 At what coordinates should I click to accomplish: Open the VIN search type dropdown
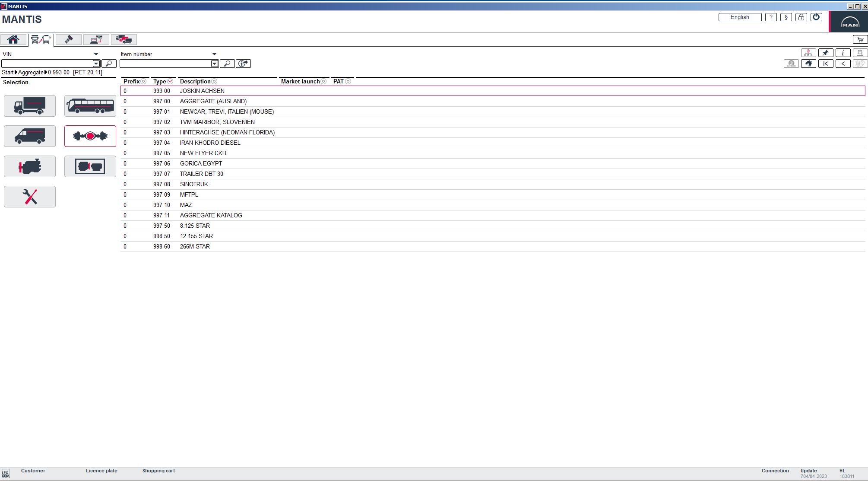pyautogui.click(x=96, y=54)
